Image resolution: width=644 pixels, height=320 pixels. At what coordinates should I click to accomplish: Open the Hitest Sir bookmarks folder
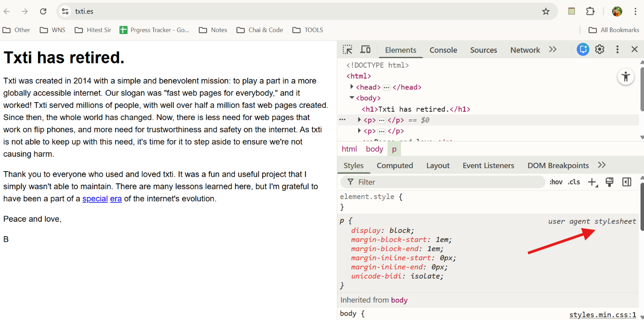click(93, 30)
